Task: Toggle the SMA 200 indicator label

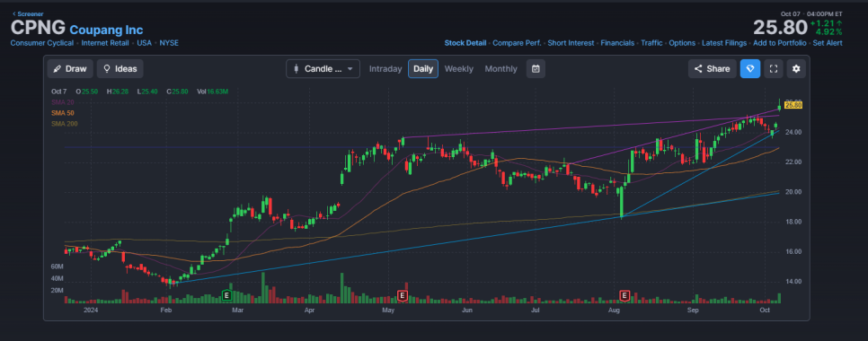Action: (64, 124)
